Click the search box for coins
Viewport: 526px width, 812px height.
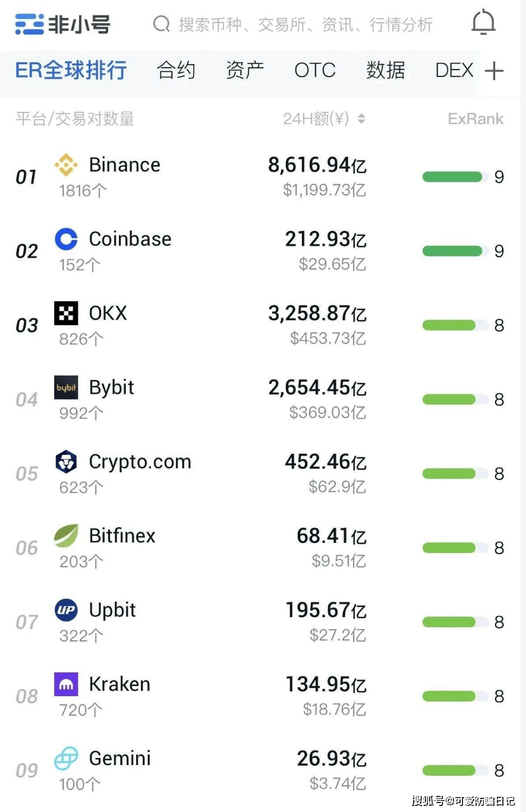(x=297, y=24)
